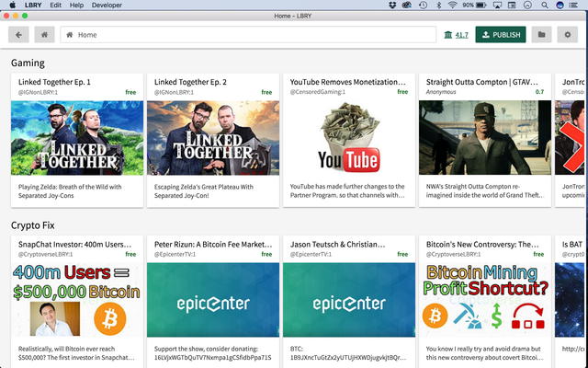588x368 pixels.
Task: Open the Bluetooth menu bar icon
Action: (439, 5)
